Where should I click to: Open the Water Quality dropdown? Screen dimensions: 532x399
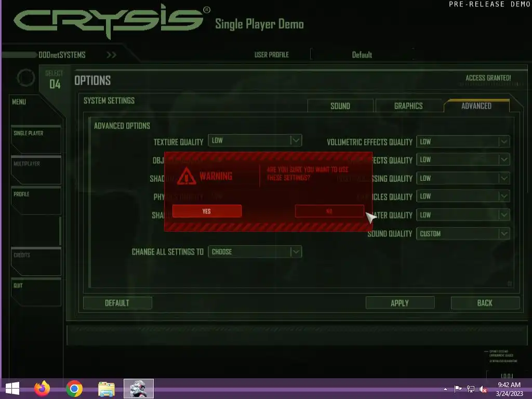463,215
